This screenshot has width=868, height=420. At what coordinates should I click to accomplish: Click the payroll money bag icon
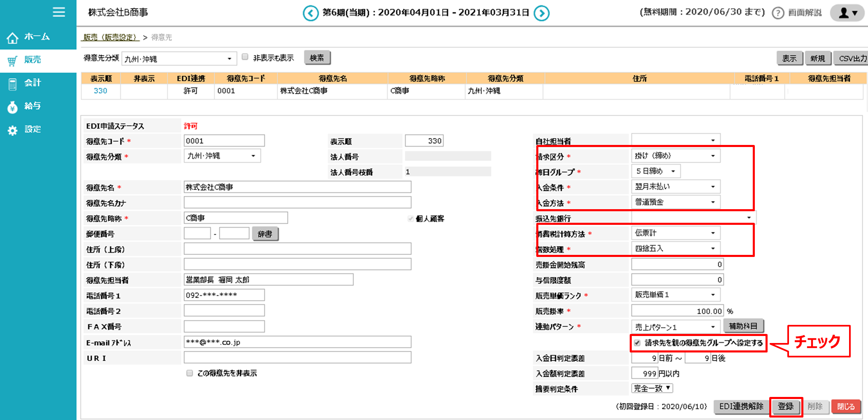(x=12, y=107)
